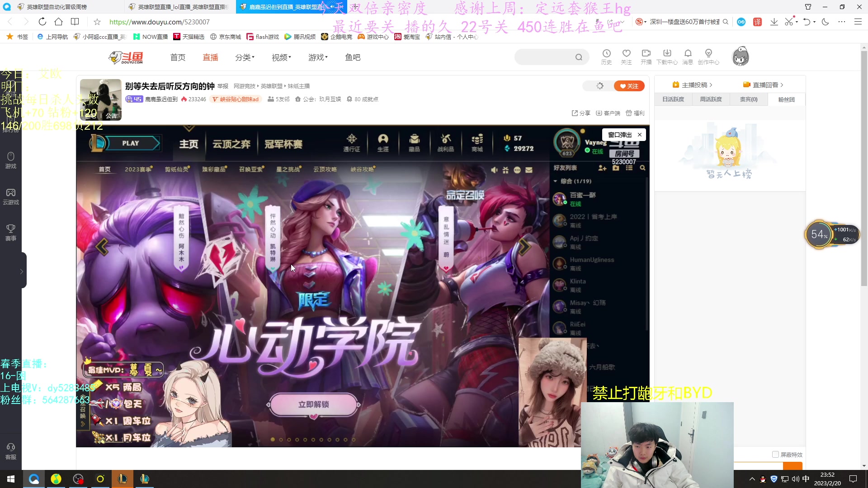Image resolution: width=868 pixels, height=488 pixels.
Task: Click the 立即解锁 button on the banner
Action: coord(314,405)
